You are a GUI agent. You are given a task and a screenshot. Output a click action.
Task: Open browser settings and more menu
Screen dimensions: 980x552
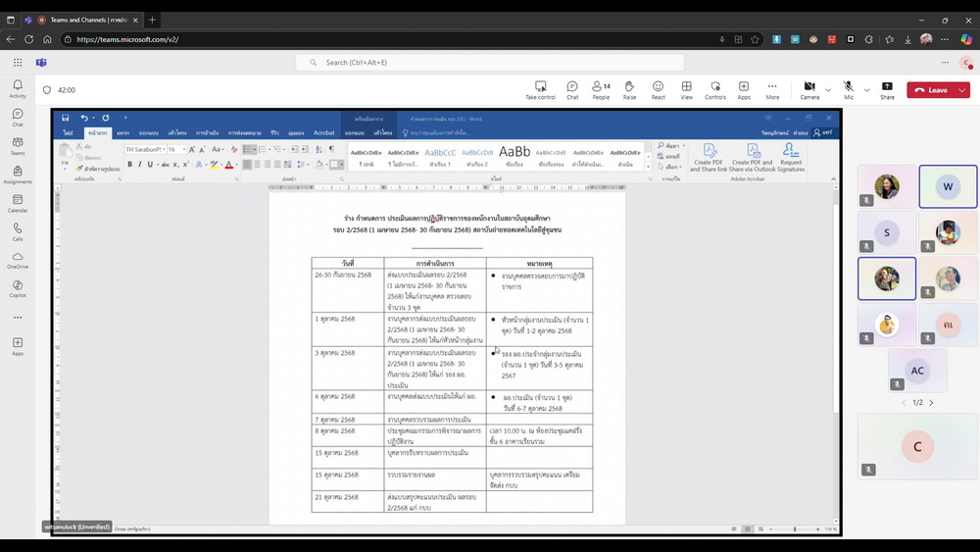tap(945, 39)
